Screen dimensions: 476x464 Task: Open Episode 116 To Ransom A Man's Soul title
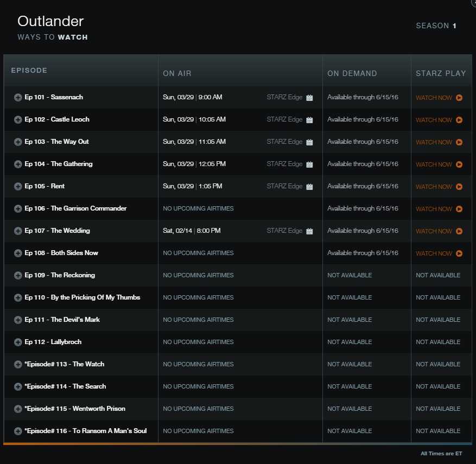point(86,431)
